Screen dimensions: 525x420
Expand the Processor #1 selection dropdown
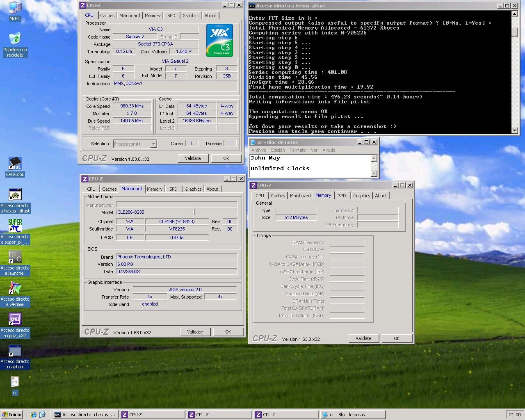pyautogui.click(x=153, y=144)
